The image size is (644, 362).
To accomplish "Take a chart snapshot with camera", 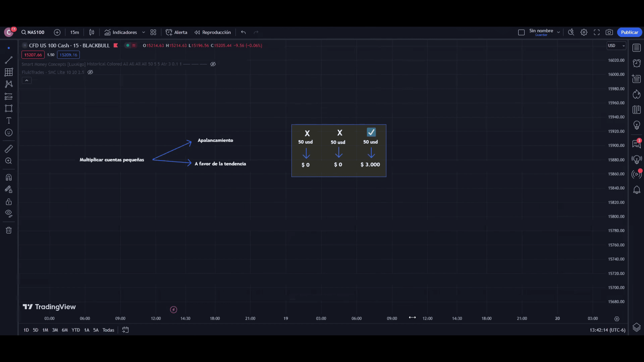I will coord(609,32).
